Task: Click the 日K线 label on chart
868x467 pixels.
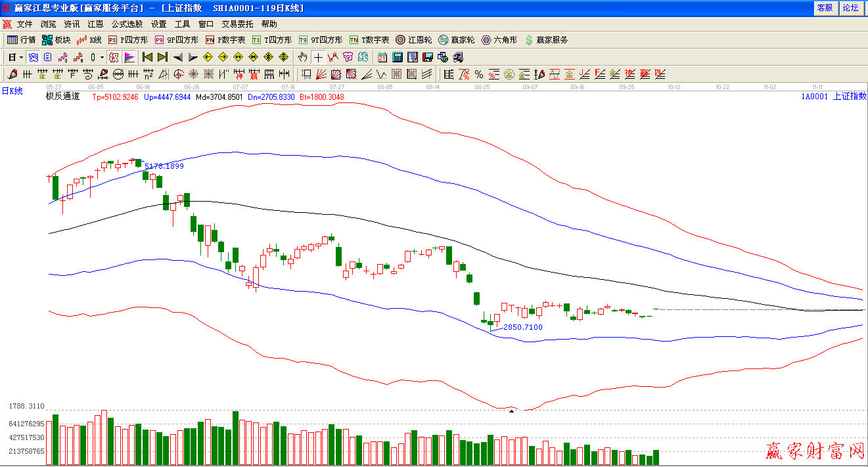Action: click(x=12, y=91)
